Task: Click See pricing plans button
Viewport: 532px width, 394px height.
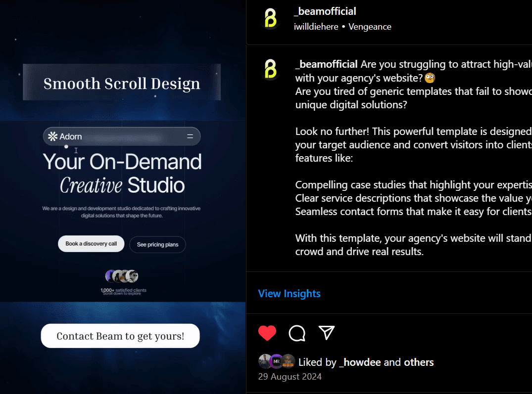Action: pos(157,245)
